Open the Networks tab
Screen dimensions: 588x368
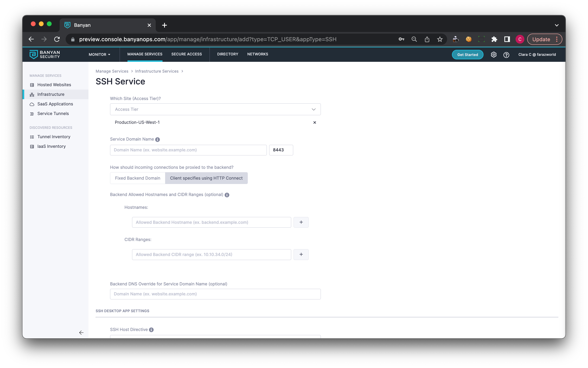pos(258,54)
